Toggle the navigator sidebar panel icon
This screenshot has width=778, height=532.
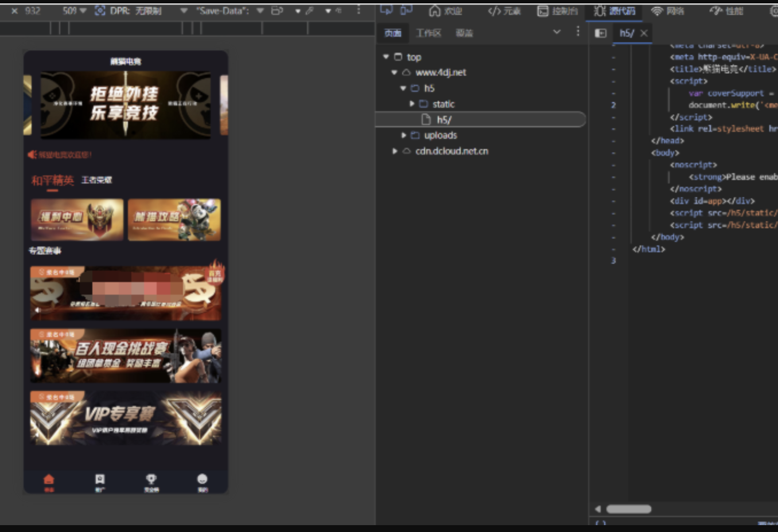601,33
